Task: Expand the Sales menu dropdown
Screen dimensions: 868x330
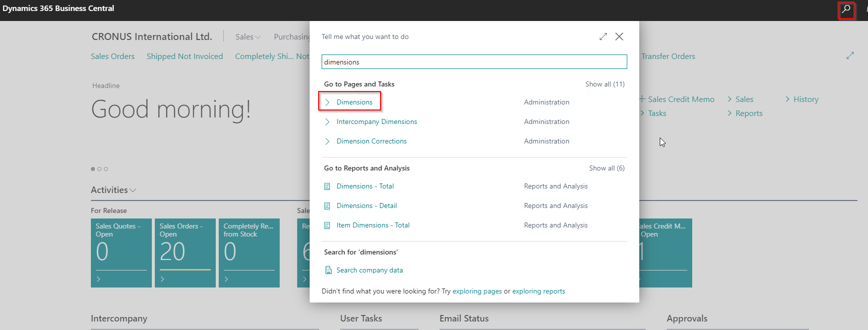Action: tap(248, 36)
